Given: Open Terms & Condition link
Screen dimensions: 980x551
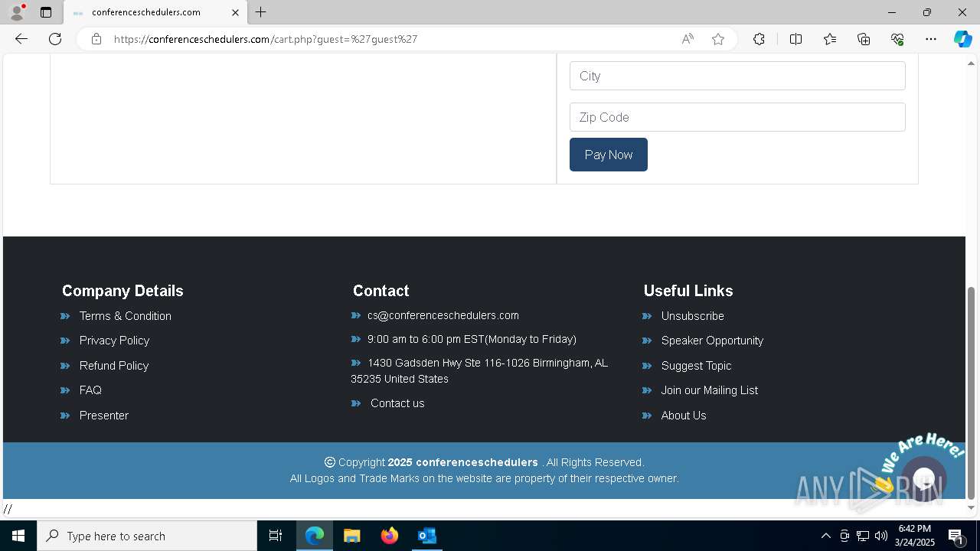Looking at the screenshot, I should click(x=125, y=316).
